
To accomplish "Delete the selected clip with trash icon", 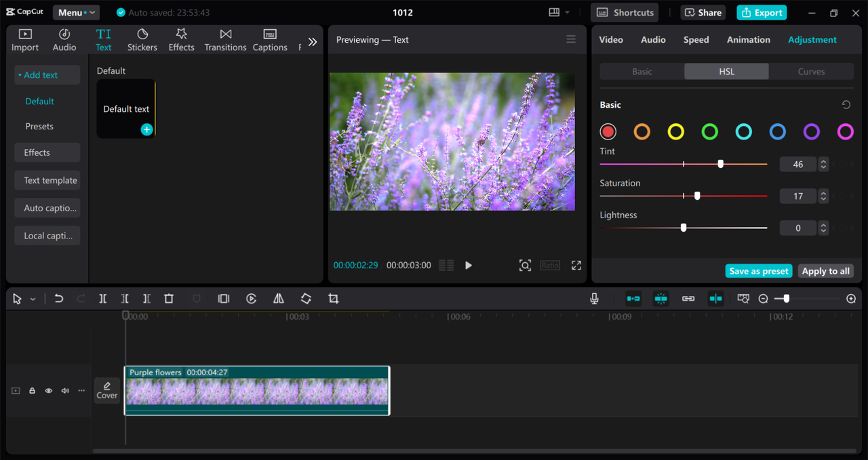I will (169, 299).
